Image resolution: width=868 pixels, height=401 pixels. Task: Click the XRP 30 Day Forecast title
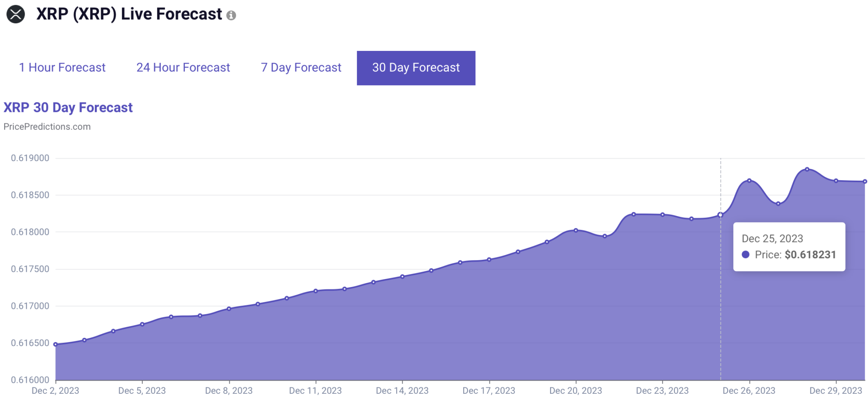tap(68, 108)
